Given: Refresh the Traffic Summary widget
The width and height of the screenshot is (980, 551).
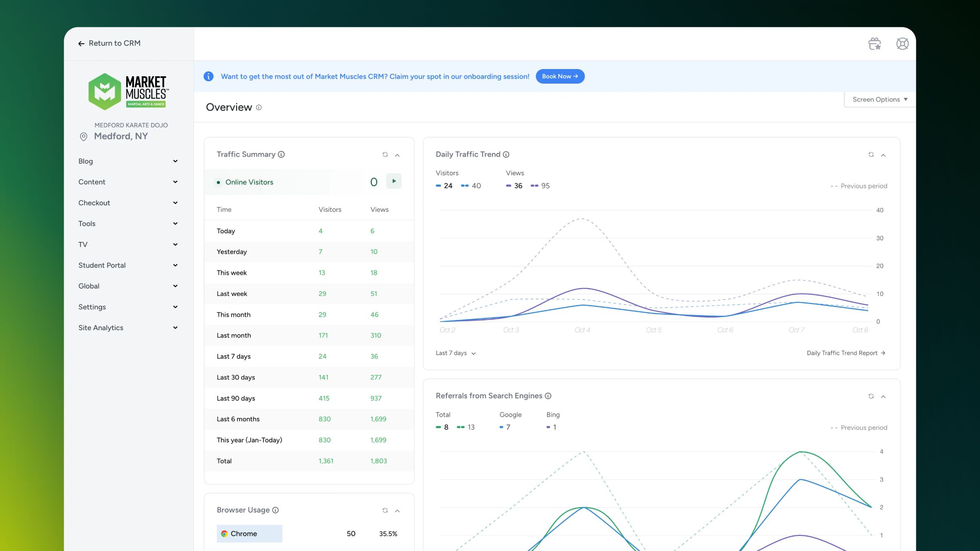Looking at the screenshot, I should [x=385, y=155].
